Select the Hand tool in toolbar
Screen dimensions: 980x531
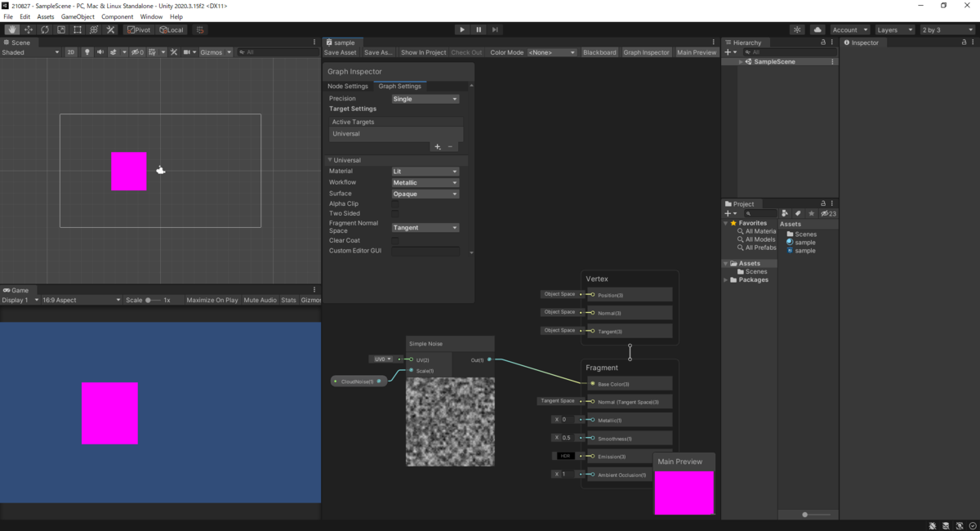click(12, 29)
